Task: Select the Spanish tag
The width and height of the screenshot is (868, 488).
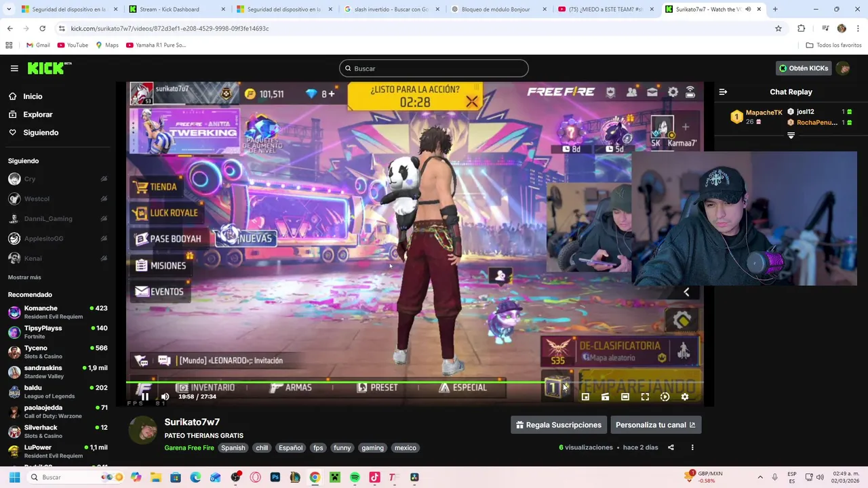Action: click(x=233, y=447)
